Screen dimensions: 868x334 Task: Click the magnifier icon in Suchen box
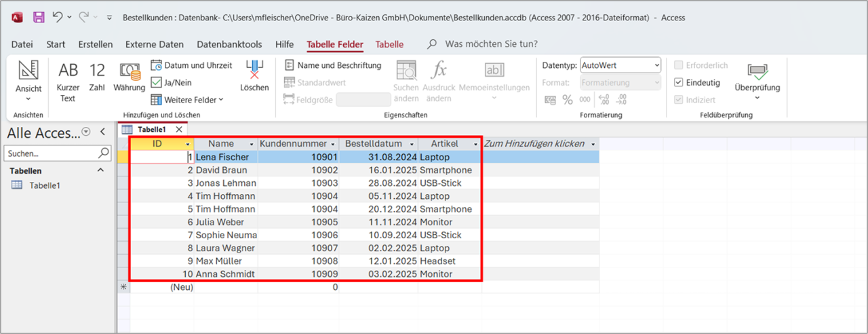click(x=104, y=153)
